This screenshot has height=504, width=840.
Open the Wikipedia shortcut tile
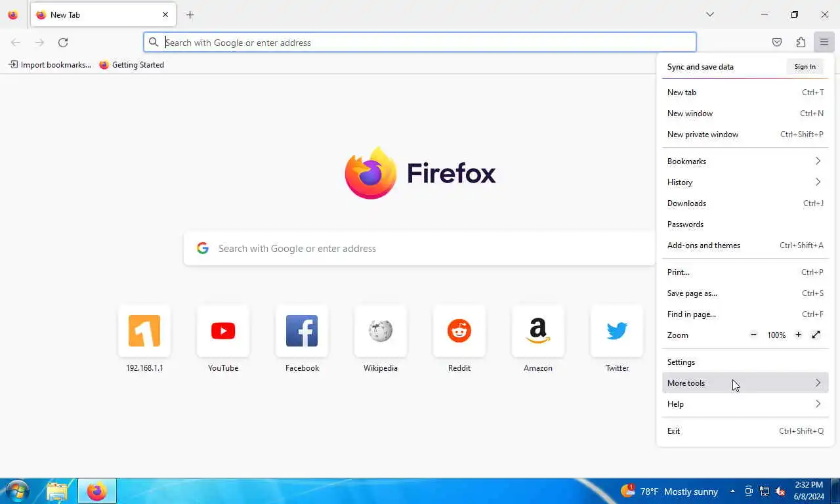coord(381,339)
